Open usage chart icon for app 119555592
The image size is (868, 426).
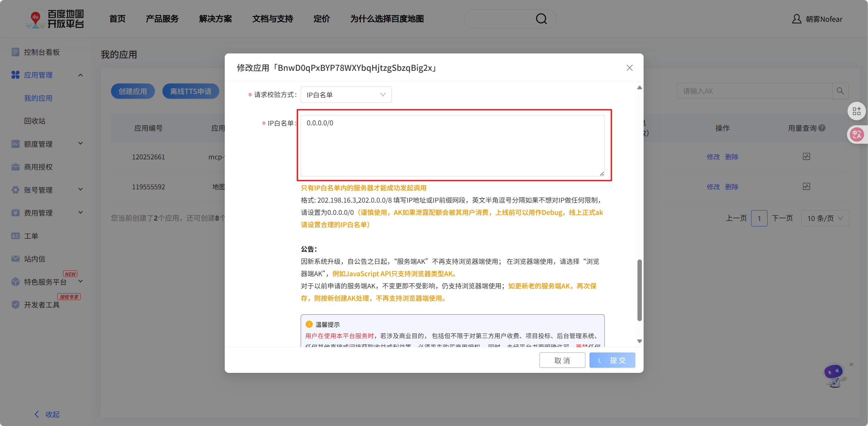click(806, 187)
